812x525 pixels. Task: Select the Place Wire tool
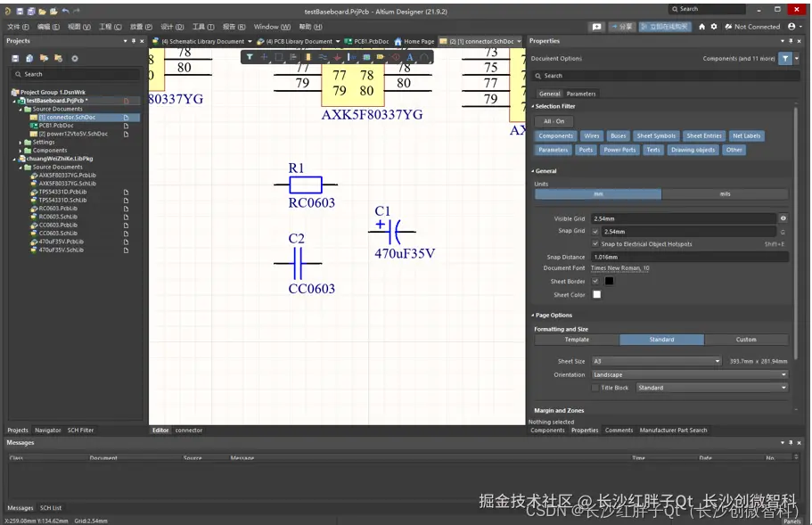tap(323, 58)
